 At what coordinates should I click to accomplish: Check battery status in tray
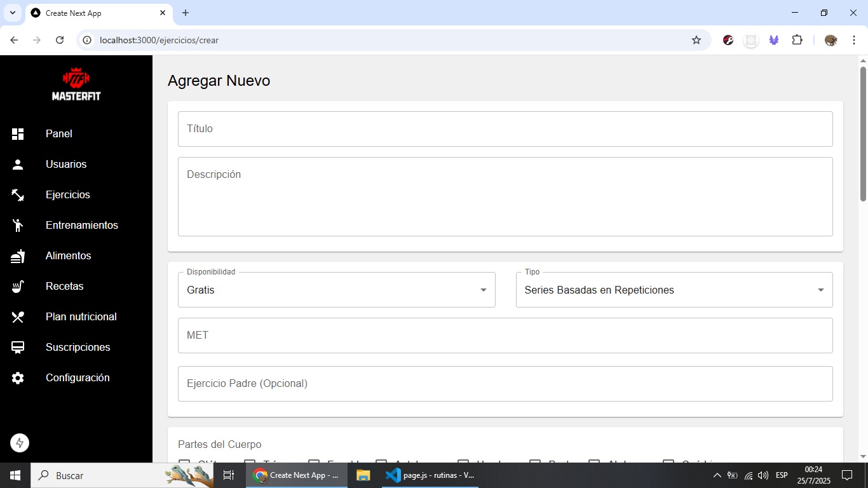tap(733, 475)
